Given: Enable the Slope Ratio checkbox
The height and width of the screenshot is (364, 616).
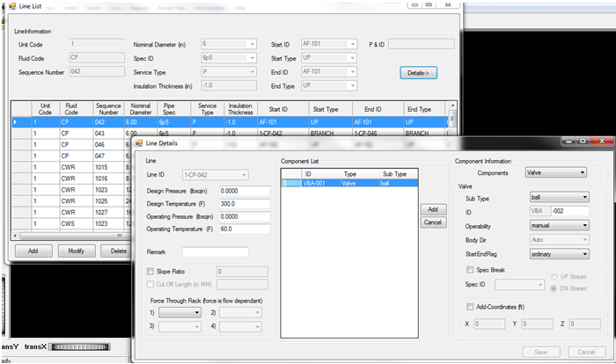Looking at the screenshot, I should pyautogui.click(x=150, y=272).
